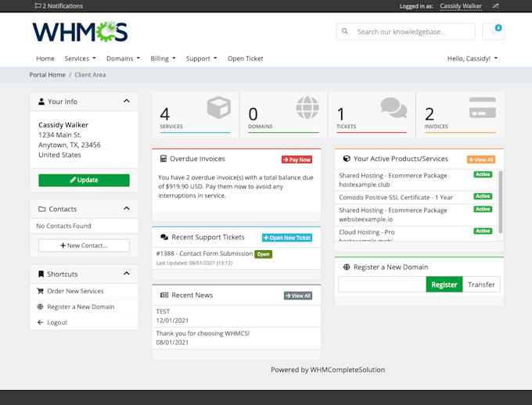Click the return-to-admin shuffle icon
532x405 pixels.
(x=495, y=5)
